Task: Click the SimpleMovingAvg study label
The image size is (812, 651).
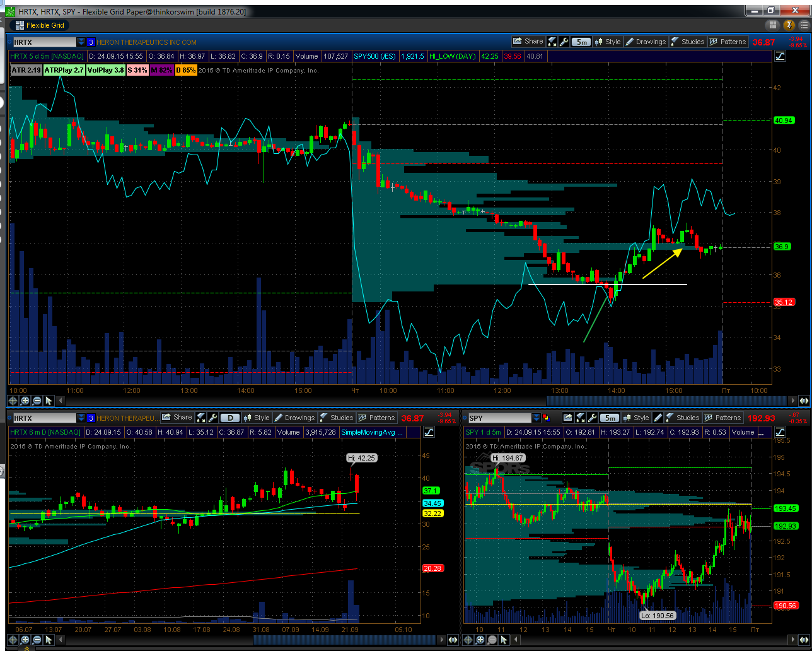Action: (x=372, y=432)
